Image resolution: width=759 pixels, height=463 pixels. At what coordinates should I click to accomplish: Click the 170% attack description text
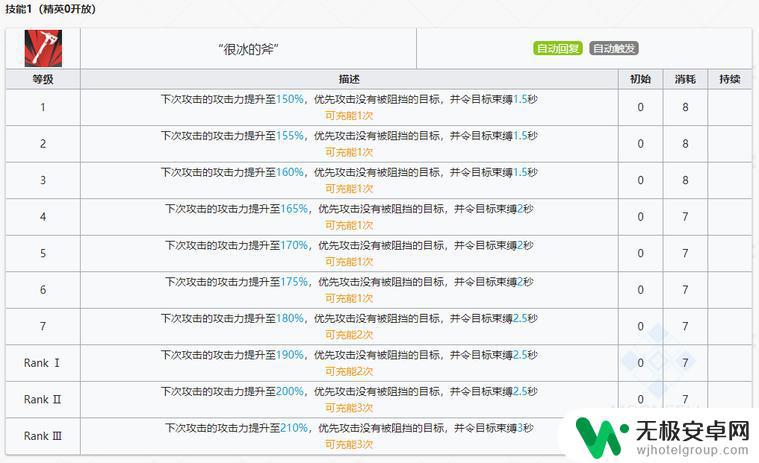349,245
